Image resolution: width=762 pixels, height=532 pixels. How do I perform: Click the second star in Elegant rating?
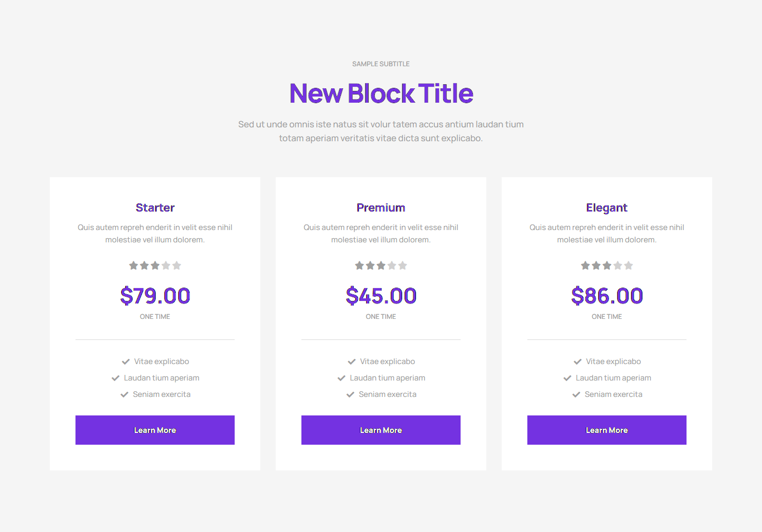[x=596, y=265]
